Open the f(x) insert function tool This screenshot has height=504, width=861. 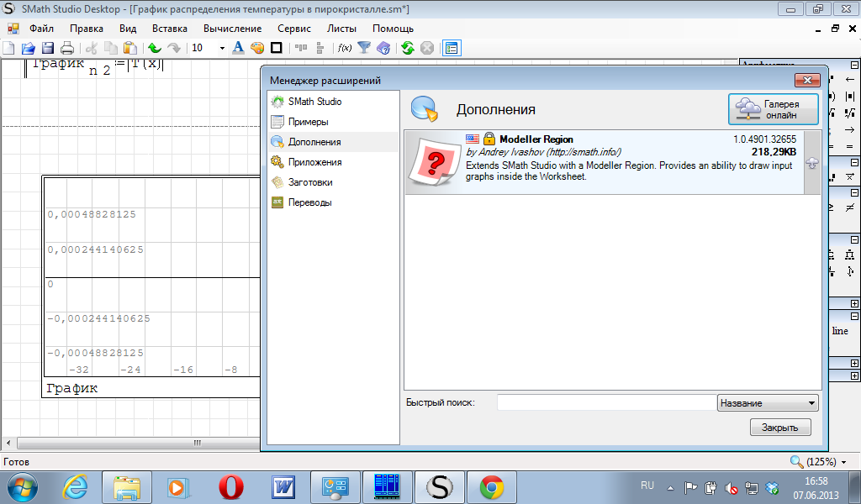coord(344,48)
